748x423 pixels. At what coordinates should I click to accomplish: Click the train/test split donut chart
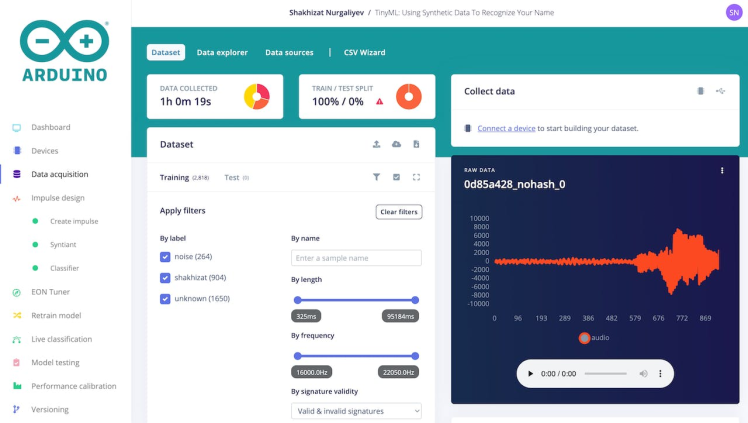click(409, 96)
